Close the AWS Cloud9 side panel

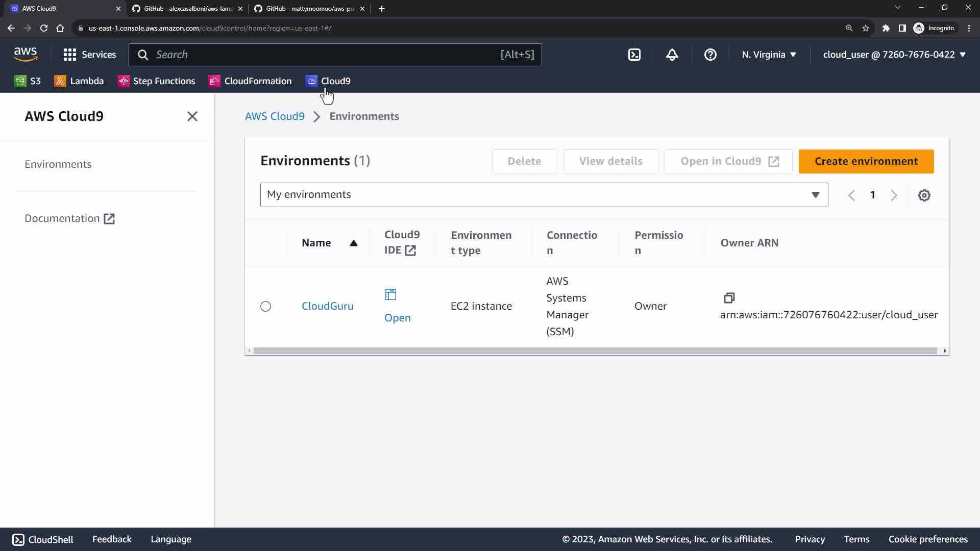[192, 116]
